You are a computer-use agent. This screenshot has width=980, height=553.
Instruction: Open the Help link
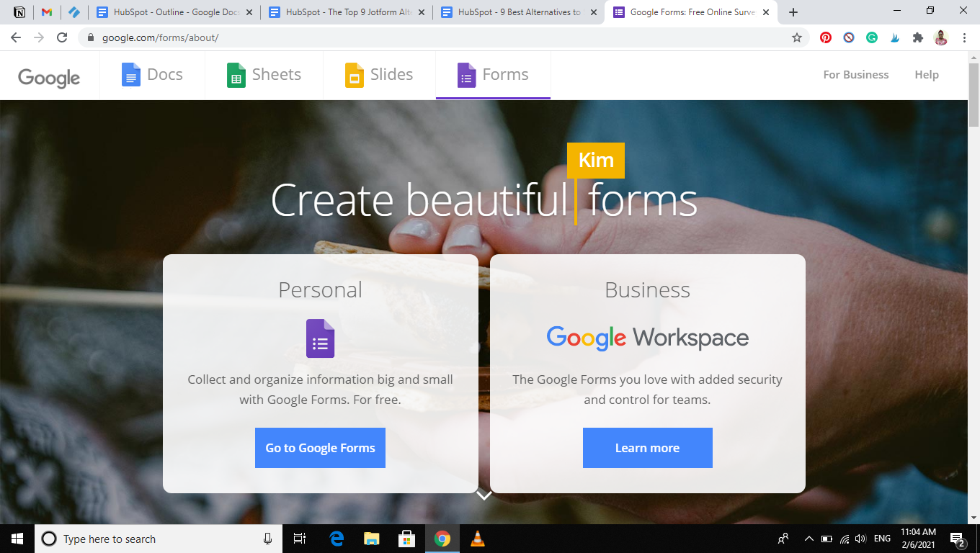[927, 75]
